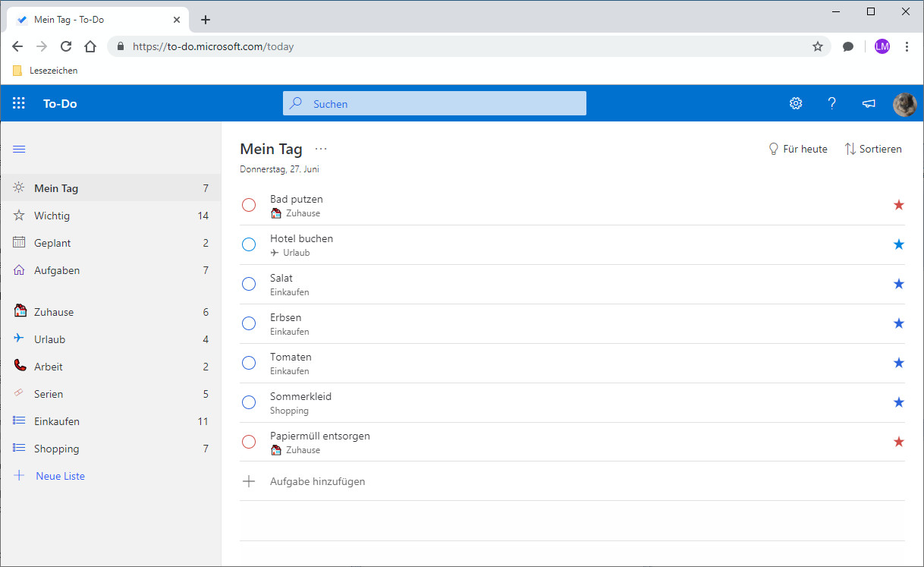Image resolution: width=924 pixels, height=567 pixels.
Task: Open the Mein Tag options ellipsis
Action: [321, 150]
